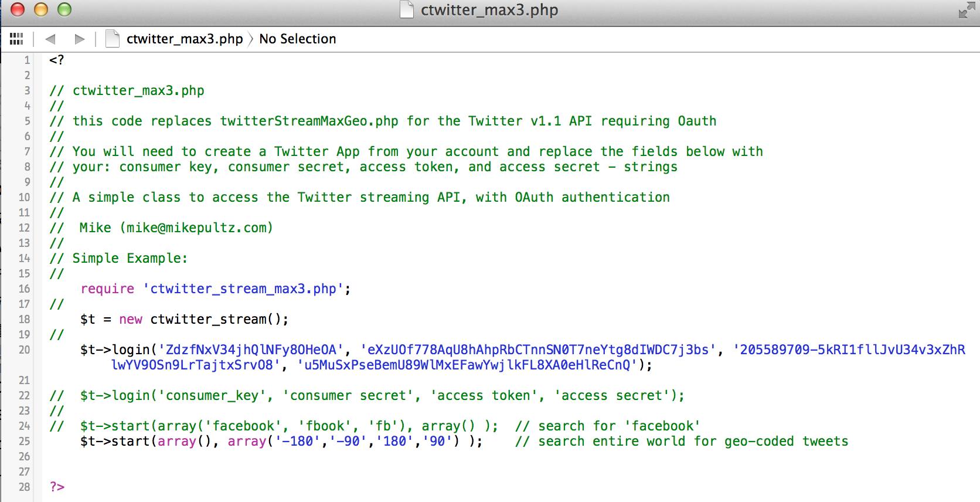Image resolution: width=980 pixels, height=502 pixels.
Task: Click the mike@mikepultz.com email text
Action: click(197, 228)
